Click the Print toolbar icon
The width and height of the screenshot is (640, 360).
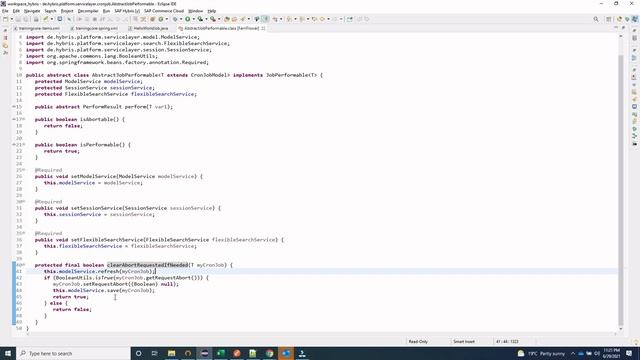36,19
